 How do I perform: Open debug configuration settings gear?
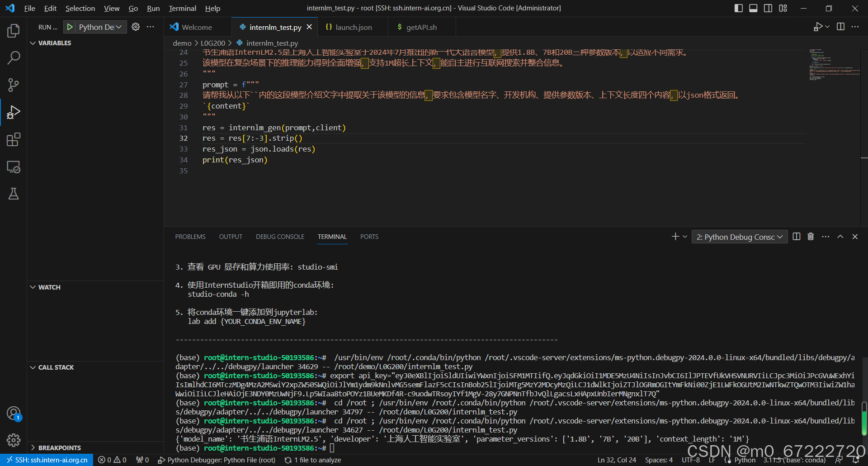click(x=135, y=27)
